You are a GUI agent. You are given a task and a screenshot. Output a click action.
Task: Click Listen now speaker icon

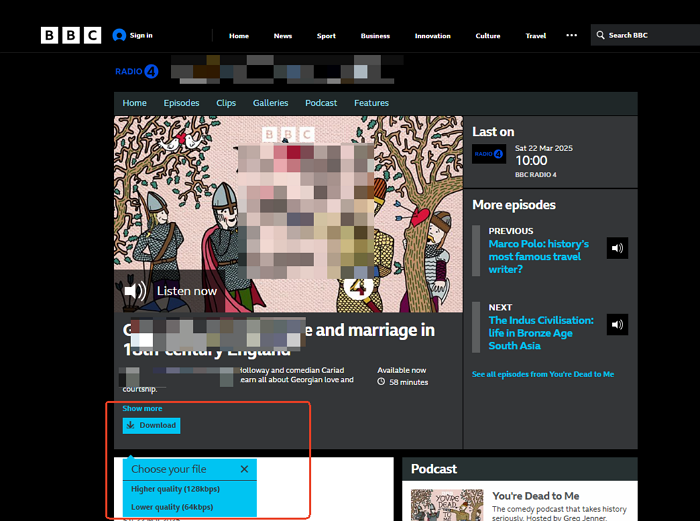pos(135,291)
